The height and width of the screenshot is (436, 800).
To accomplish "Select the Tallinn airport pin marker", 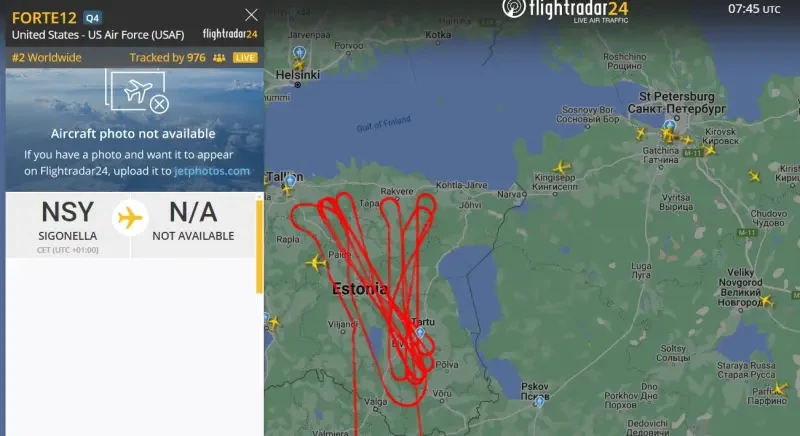I will (290, 180).
